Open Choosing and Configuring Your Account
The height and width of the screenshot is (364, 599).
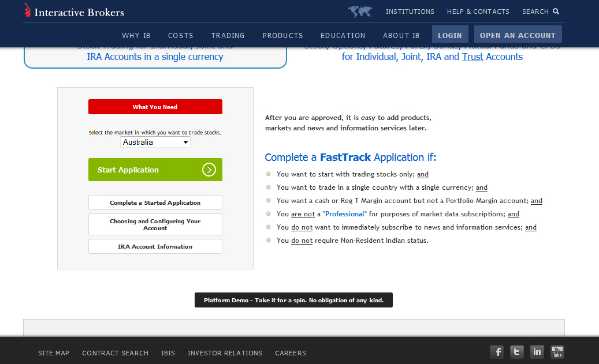[155, 224]
